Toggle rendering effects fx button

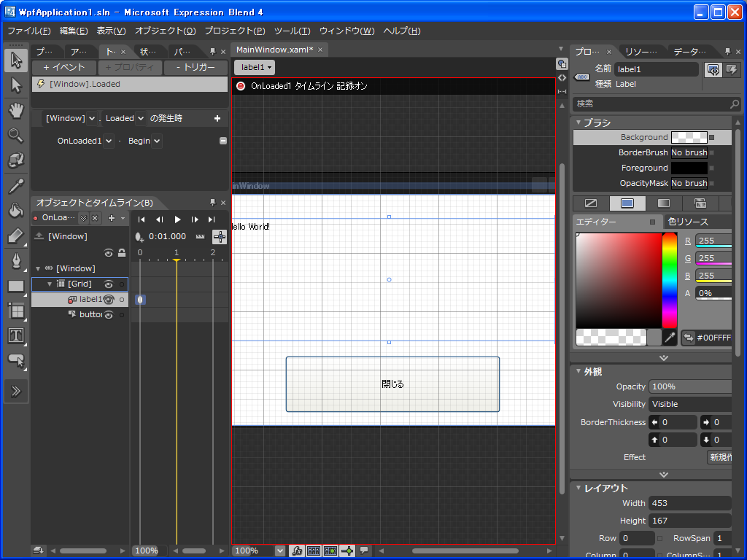tap(296, 551)
